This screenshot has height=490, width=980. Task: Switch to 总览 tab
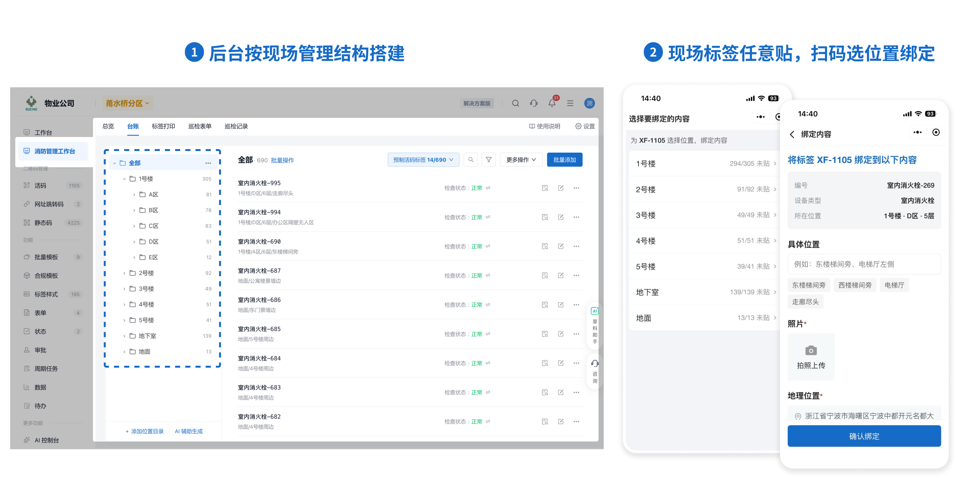(108, 126)
